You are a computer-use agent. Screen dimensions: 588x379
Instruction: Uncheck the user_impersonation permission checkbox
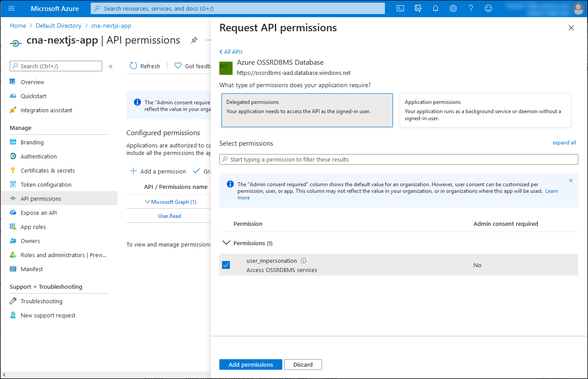pyautogui.click(x=226, y=265)
